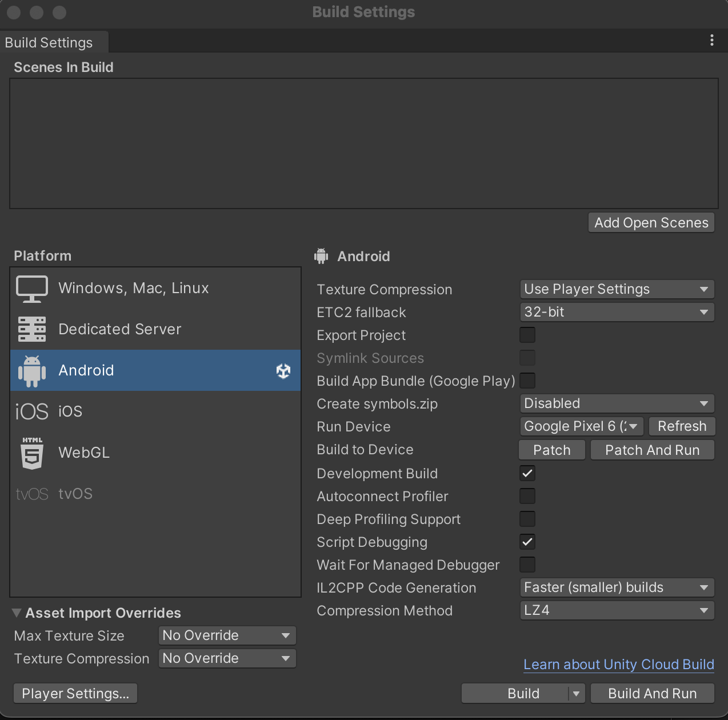Collapse the Asset Import Overrides section
This screenshot has height=720, width=728.
[17, 613]
